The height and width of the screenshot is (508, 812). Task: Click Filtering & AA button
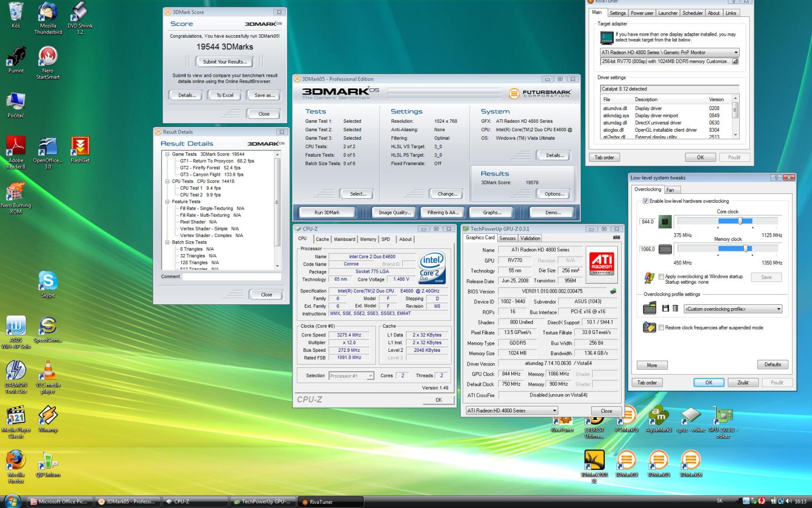point(443,213)
